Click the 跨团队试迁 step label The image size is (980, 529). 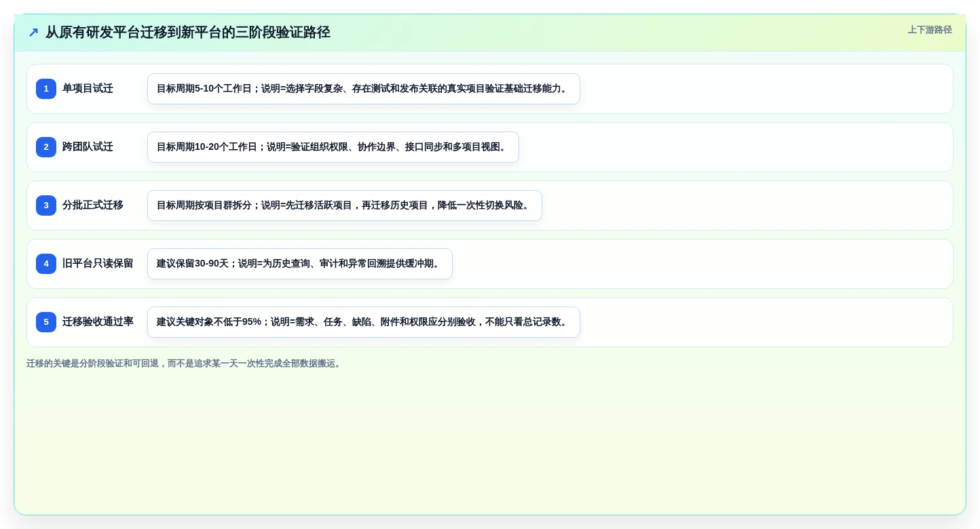coord(88,147)
